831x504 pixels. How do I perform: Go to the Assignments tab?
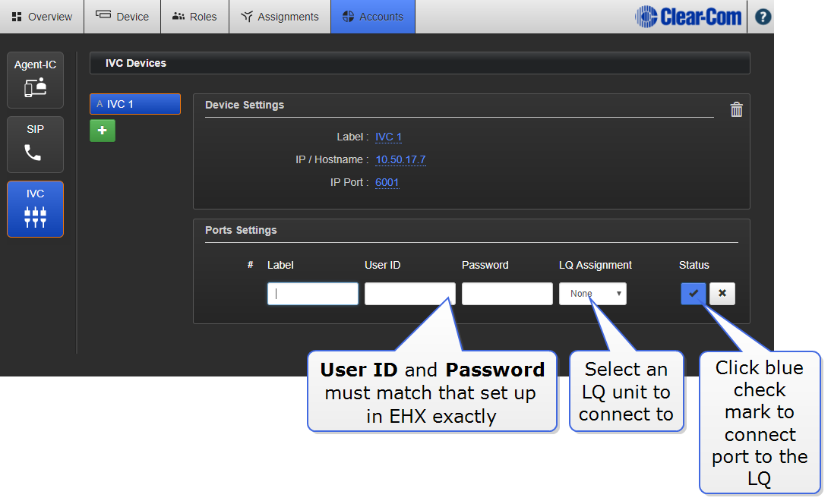tap(280, 17)
